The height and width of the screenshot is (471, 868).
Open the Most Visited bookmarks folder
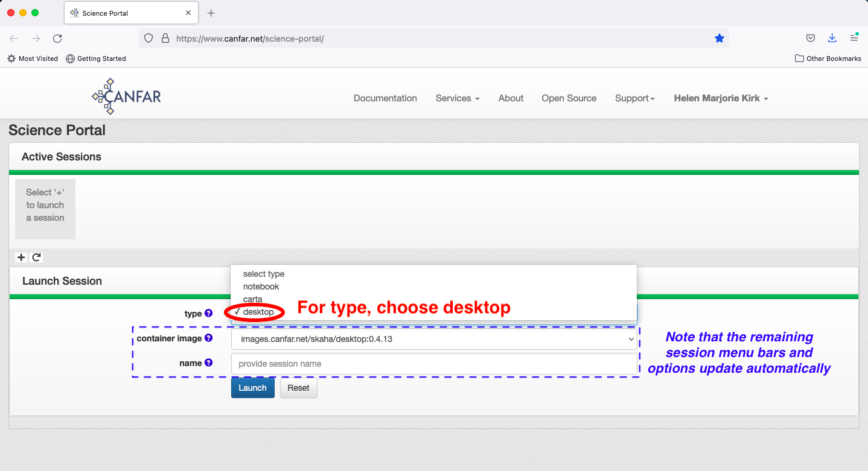tap(33, 58)
